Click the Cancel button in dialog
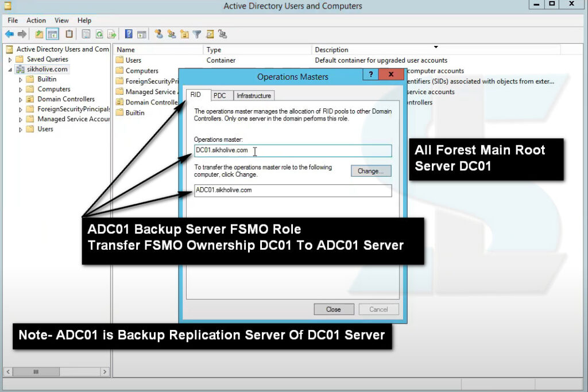This screenshot has width=588, height=392. tap(378, 309)
